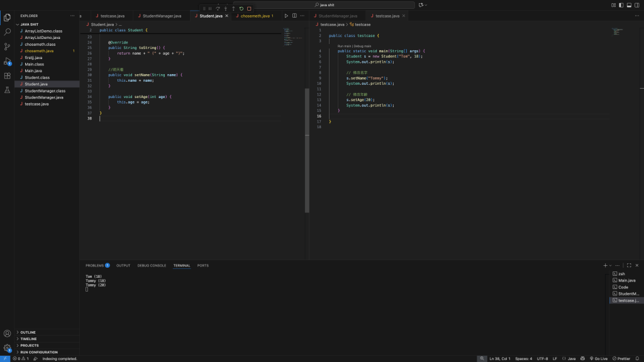Open the Testing flask icon view
Viewport: 644px width, 362px height.
8,90
